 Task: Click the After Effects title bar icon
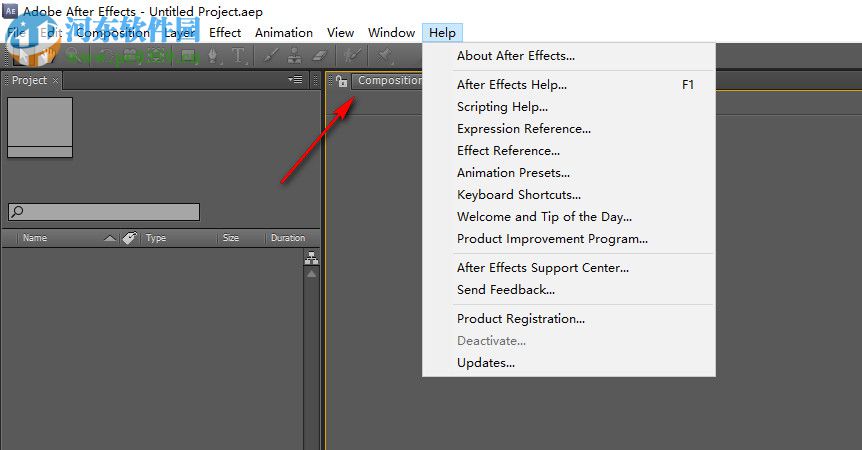pos(10,10)
